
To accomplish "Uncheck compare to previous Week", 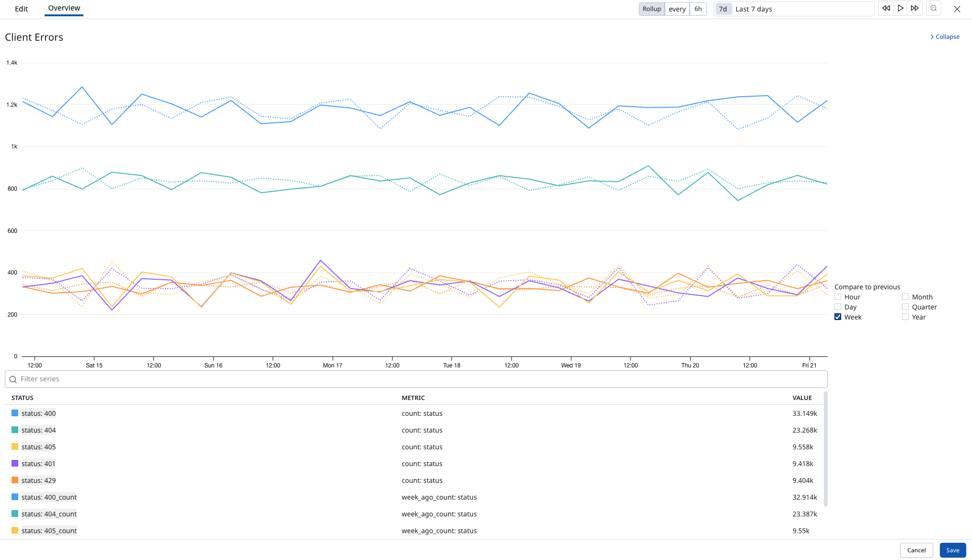I will pyautogui.click(x=838, y=317).
